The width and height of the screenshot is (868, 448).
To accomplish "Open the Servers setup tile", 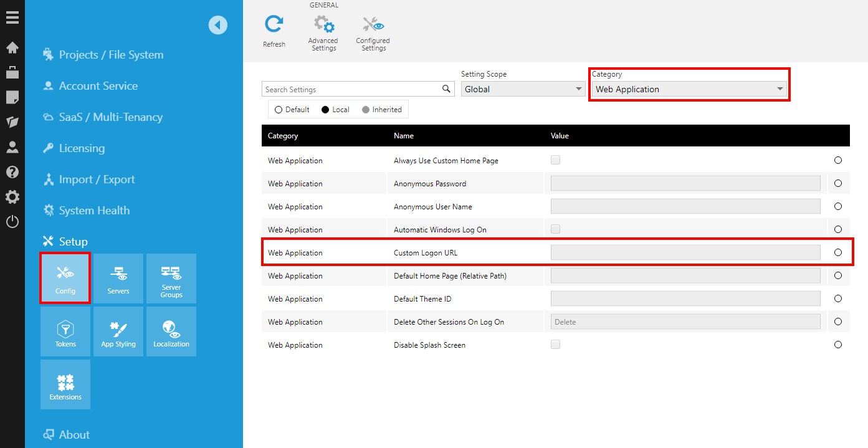I will (x=118, y=279).
